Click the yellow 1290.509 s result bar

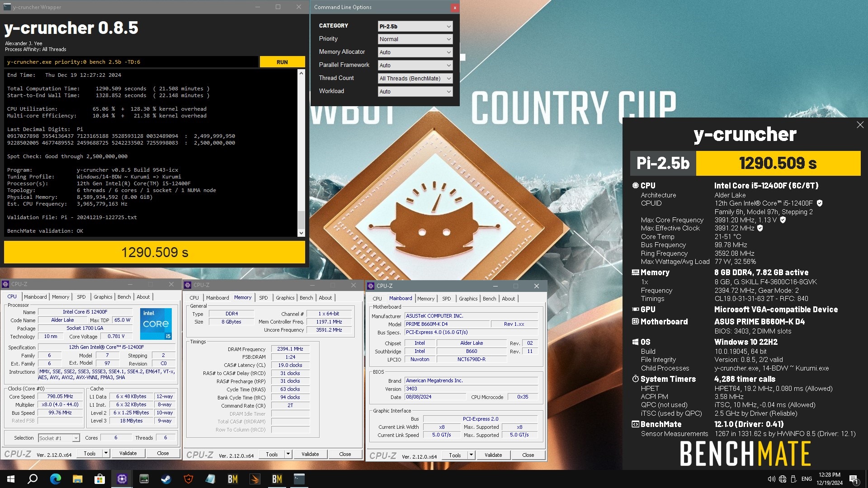[x=155, y=252]
